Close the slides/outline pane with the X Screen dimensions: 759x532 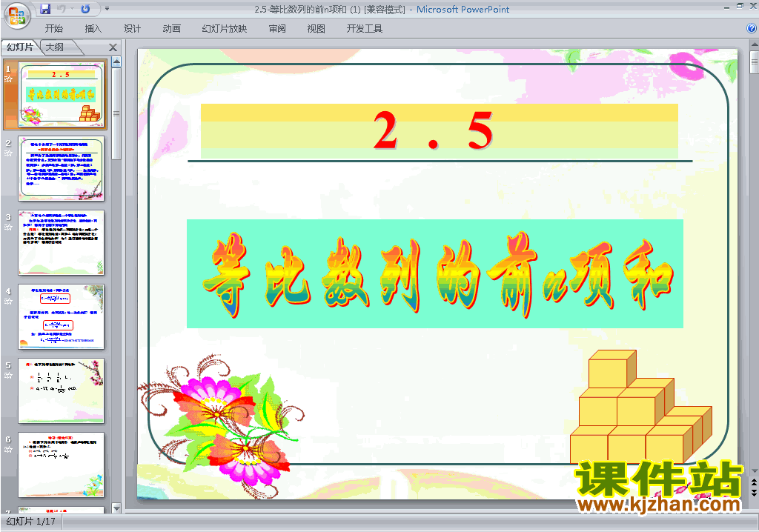113,47
